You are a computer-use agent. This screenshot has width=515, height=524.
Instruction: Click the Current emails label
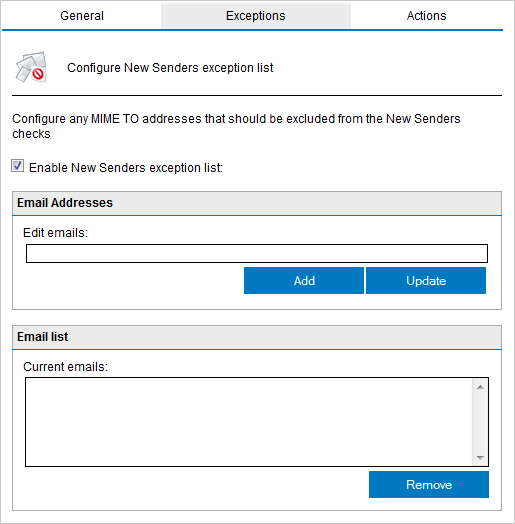point(66,367)
